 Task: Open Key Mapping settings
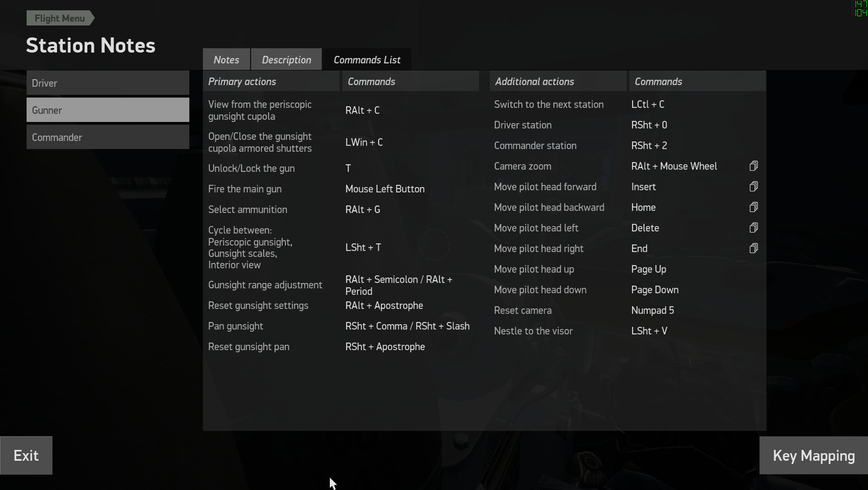813,456
